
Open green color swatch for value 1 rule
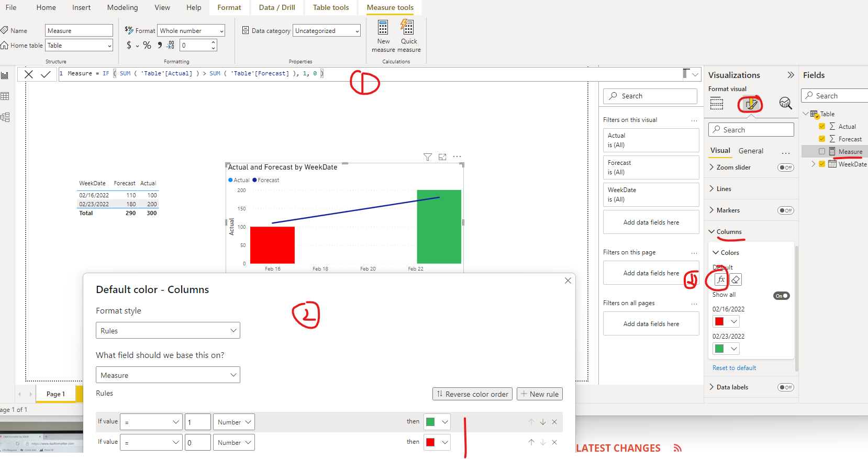(437, 422)
